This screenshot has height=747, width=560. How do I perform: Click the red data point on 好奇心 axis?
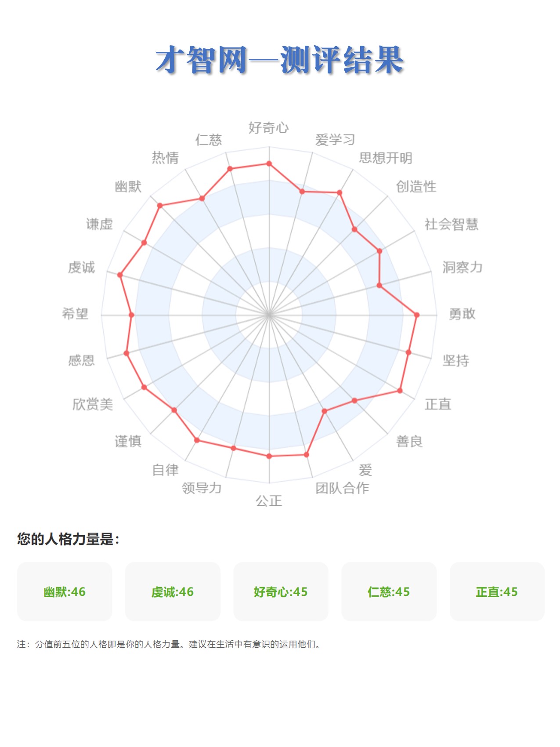click(x=269, y=164)
